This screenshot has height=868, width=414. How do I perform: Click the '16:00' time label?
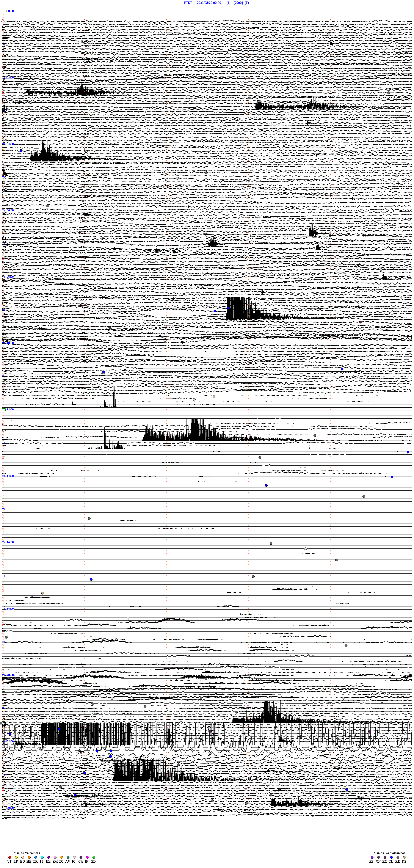coord(10,542)
